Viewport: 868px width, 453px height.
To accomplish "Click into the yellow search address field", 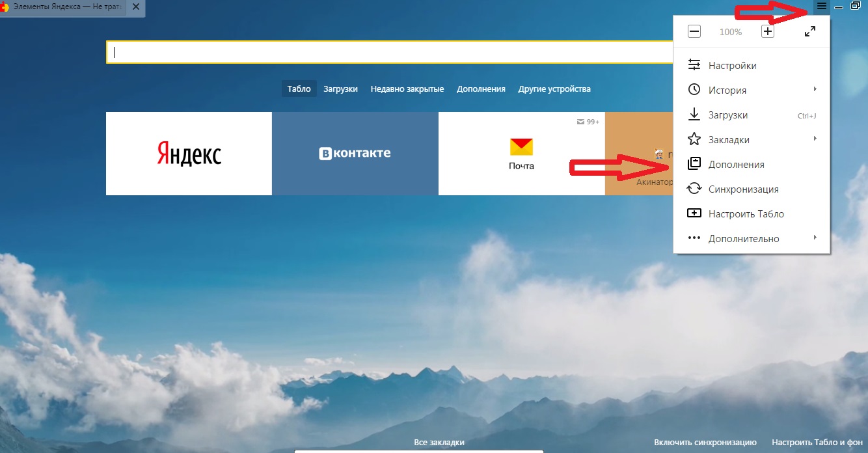I will 389,52.
